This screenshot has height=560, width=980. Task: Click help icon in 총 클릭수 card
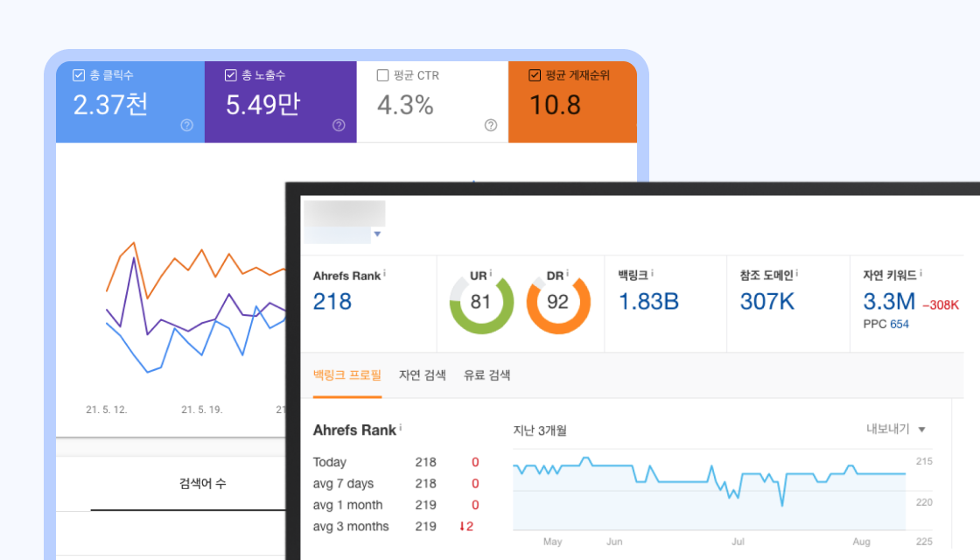pyautogui.click(x=186, y=125)
